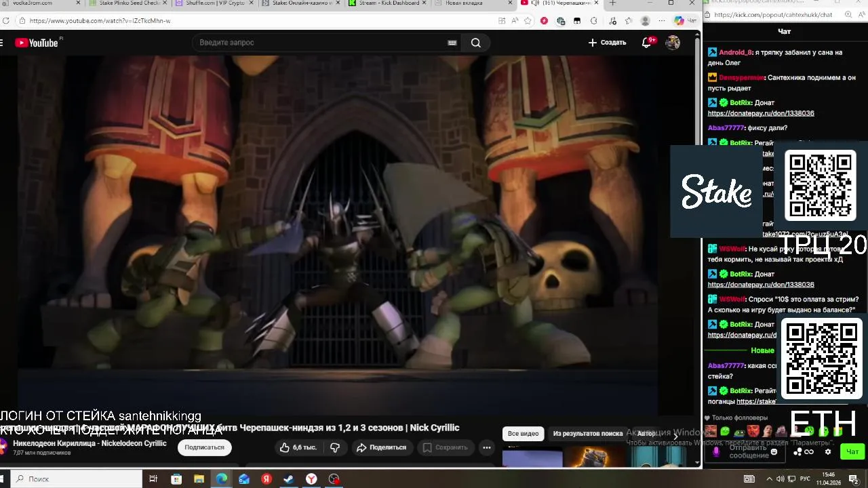868x488 pixels.
Task: Dislike the video
Action: pyautogui.click(x=335, y=447)
